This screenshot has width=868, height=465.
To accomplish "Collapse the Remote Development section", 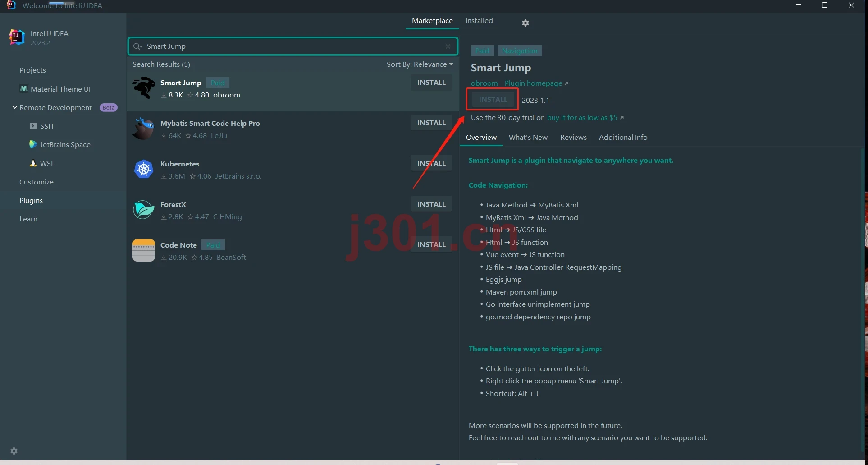I will click(x=15, y=107).
